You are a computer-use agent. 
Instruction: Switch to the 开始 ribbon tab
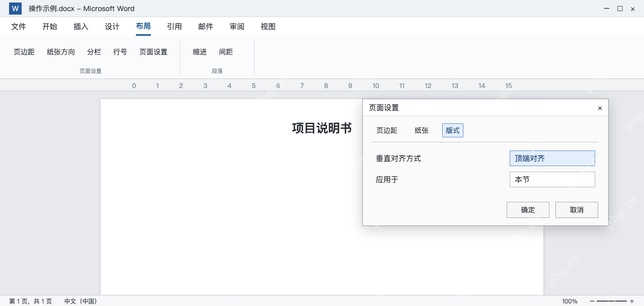pos(50,27)
